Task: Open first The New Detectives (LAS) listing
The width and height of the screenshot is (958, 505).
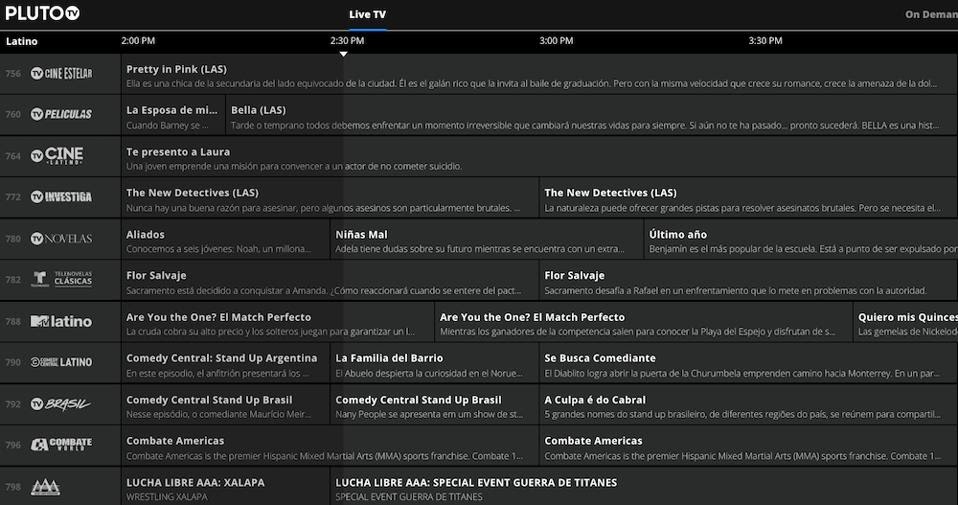Action: (330, 197)
